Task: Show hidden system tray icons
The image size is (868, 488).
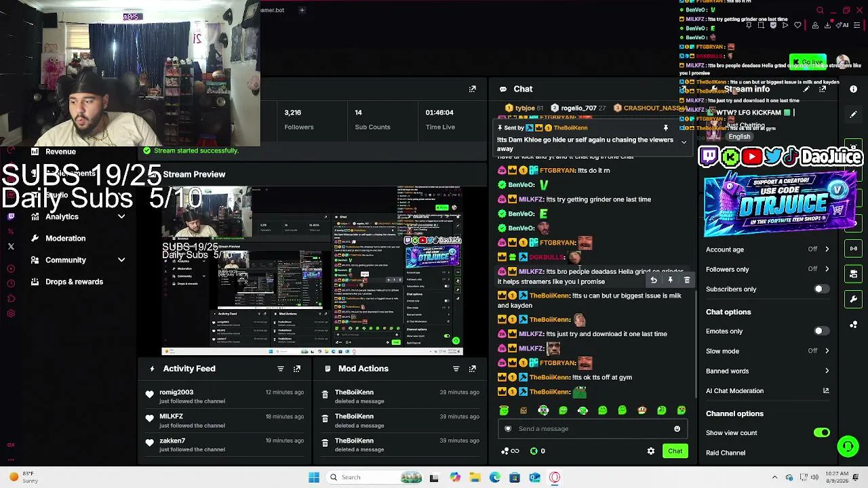Action: 774,477
